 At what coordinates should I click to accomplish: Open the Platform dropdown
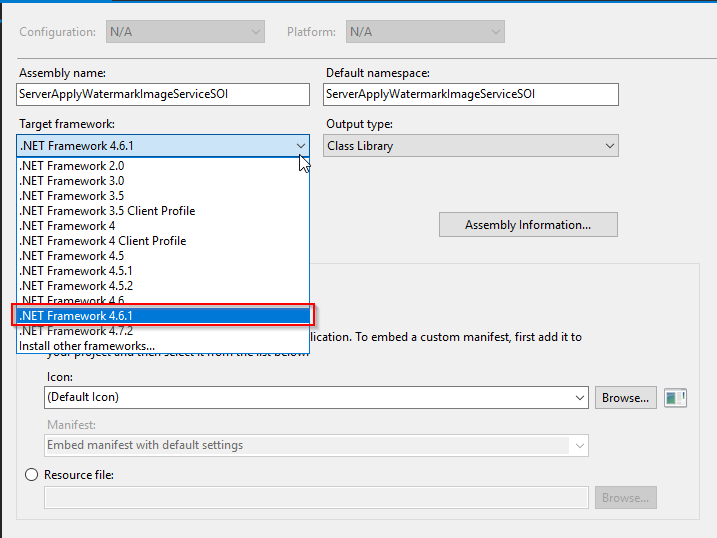click(425, 32)
